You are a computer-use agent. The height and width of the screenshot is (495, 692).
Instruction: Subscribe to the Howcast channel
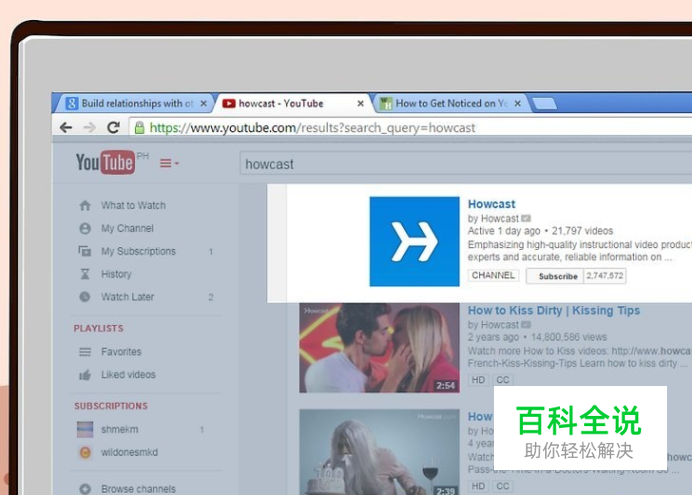tap(555, 276)
